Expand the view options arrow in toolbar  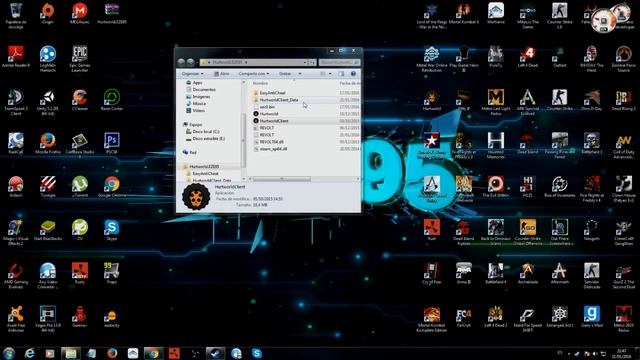click(x=330, y=73)
